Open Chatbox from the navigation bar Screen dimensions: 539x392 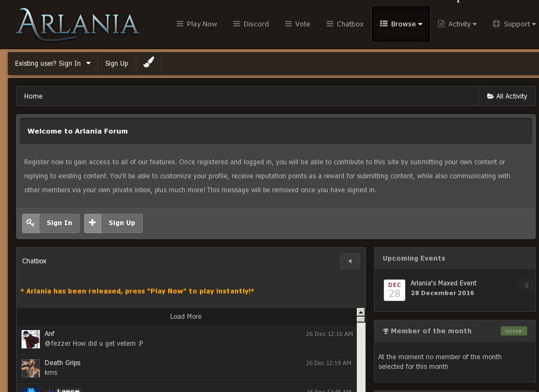[345, 24]
